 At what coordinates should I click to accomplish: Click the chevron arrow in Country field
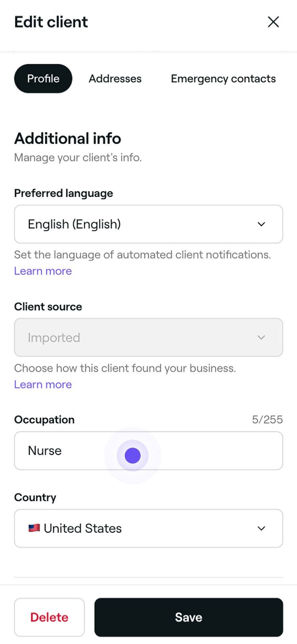click(261, 528)
